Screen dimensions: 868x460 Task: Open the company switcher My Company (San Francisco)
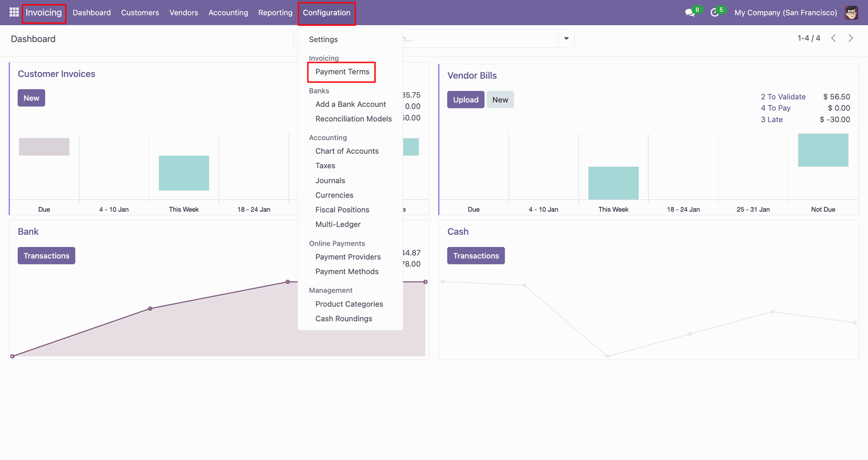(786, 13)
